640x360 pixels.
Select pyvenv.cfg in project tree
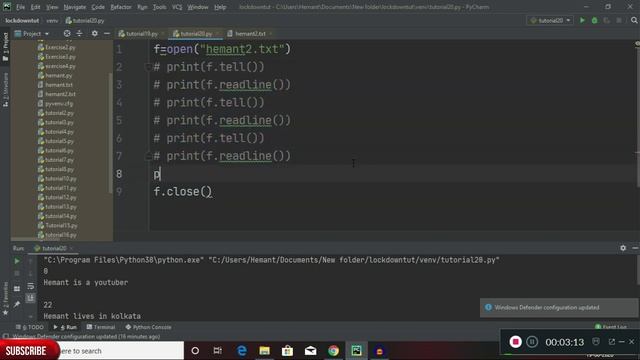coord(59,104)
